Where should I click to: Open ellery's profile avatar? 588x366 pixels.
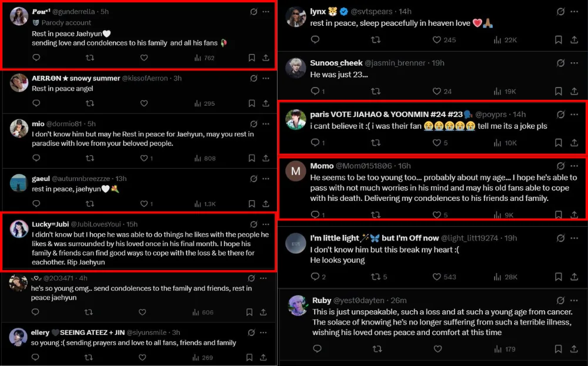click(x=18, y=337)
